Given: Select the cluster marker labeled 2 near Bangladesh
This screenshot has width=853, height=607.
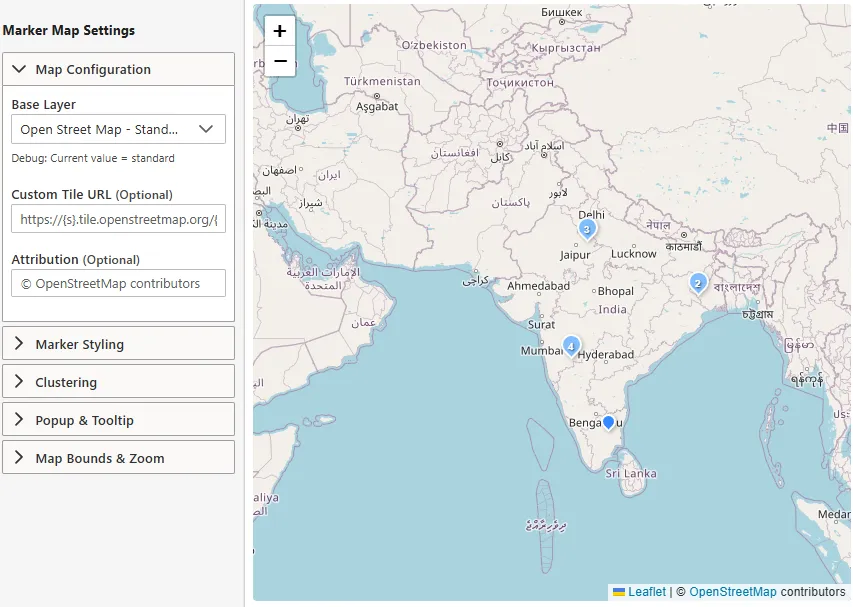Looking at the screenshot, I should 697,283.
